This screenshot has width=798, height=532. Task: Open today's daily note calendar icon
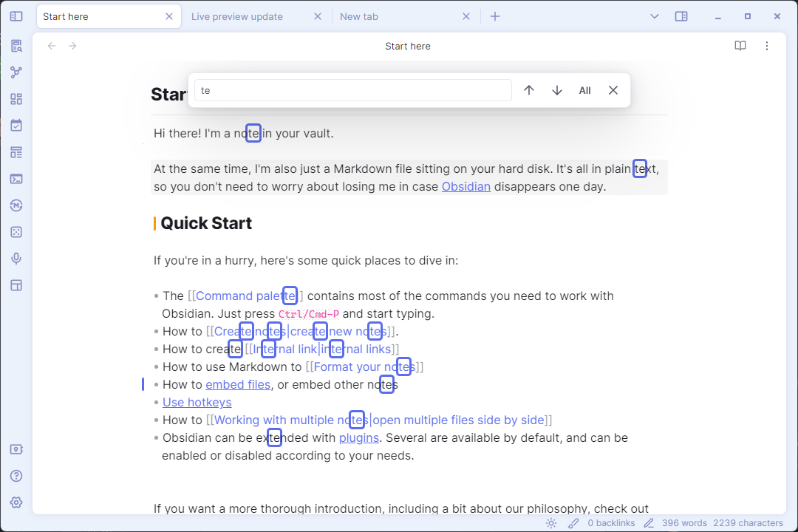(x=16, y=125)
